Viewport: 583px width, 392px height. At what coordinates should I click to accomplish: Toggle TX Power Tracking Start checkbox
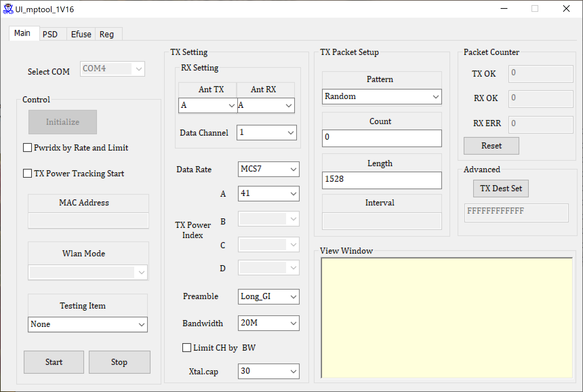coord(27,174)
